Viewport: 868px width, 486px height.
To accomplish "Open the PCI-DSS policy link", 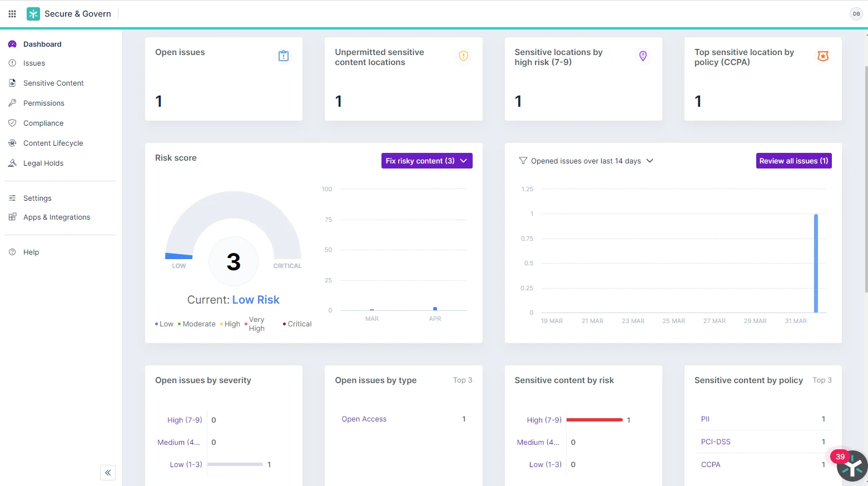I will (716, 442).
